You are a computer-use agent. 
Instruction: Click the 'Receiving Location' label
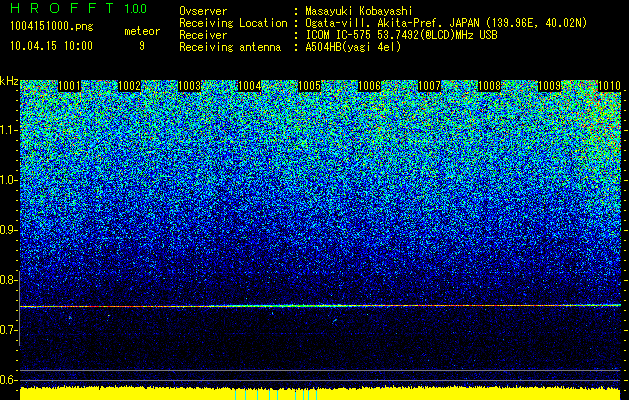click(233, 23)
